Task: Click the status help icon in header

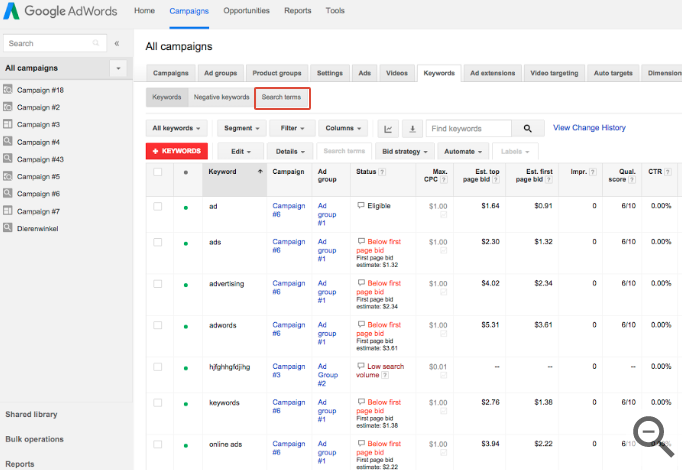Action: pos(382,172)
